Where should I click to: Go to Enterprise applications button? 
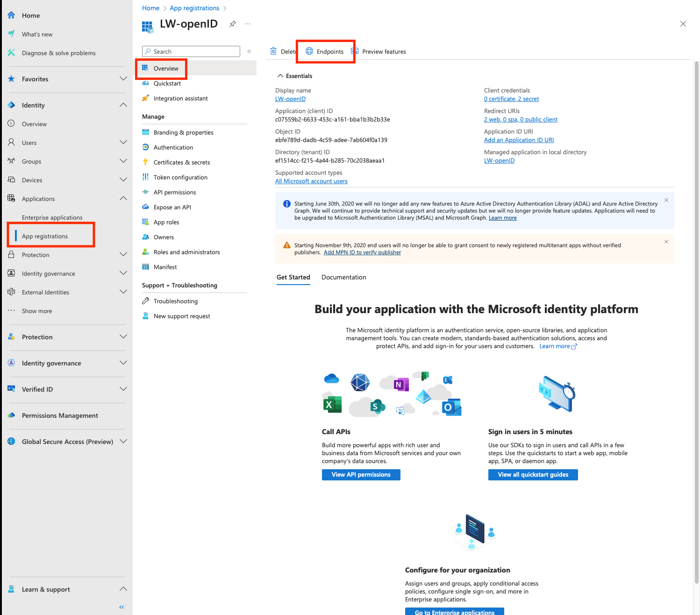[455, 612]
